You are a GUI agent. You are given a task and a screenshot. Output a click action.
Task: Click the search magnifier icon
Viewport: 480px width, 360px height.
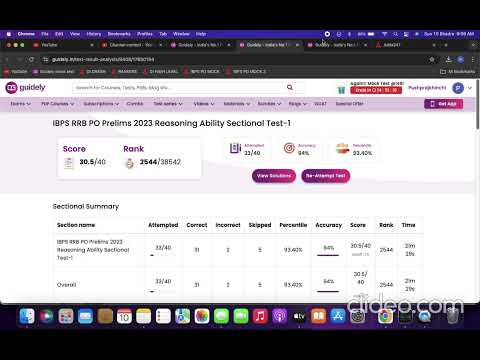(x=290, y=87)
